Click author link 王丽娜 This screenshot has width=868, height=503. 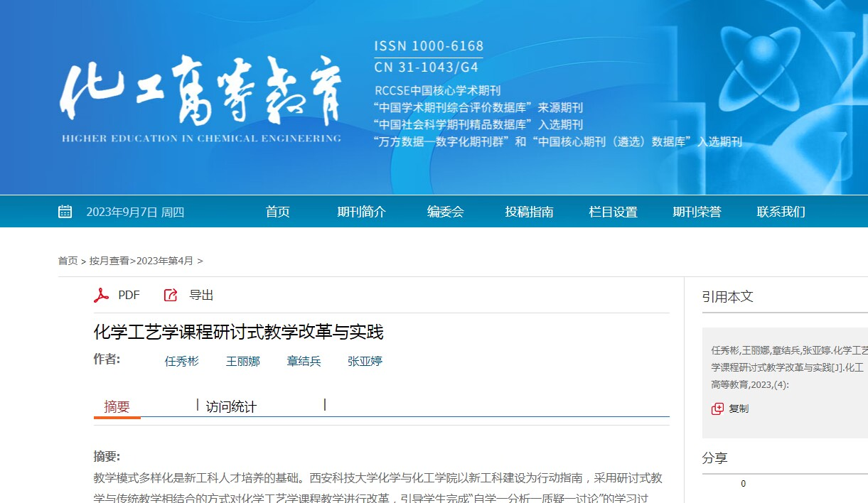[x=243, y=361]
